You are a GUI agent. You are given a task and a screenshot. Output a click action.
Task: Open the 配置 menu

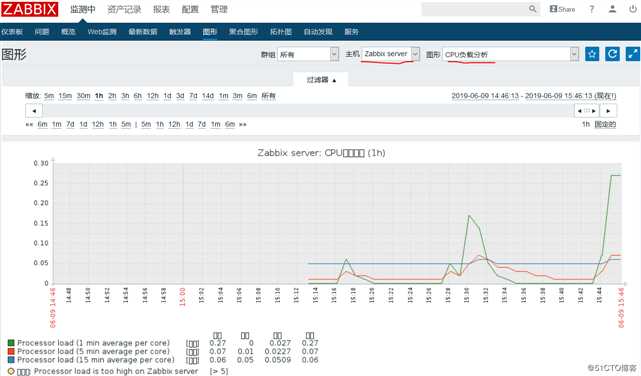pos(190,9)
